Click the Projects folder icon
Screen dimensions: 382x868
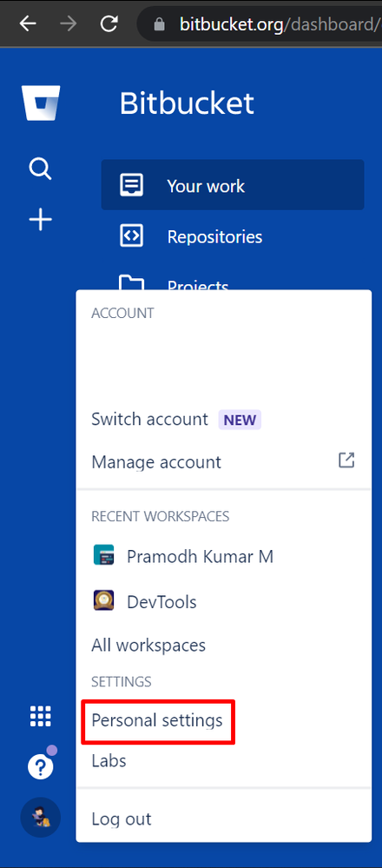132,283
